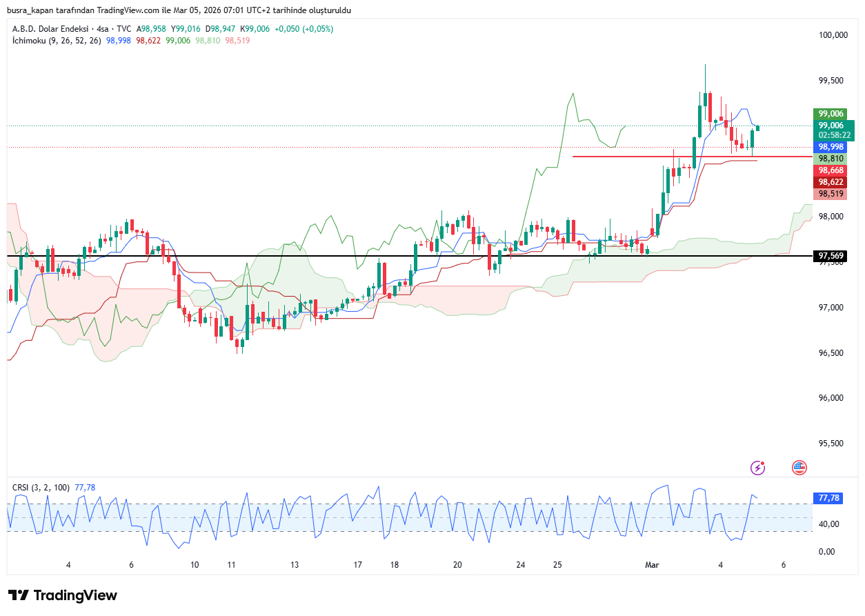The height and width of the screenshot is (616, 865).
Task: Click the US flag economic event icon
Action: click(799, 468)
